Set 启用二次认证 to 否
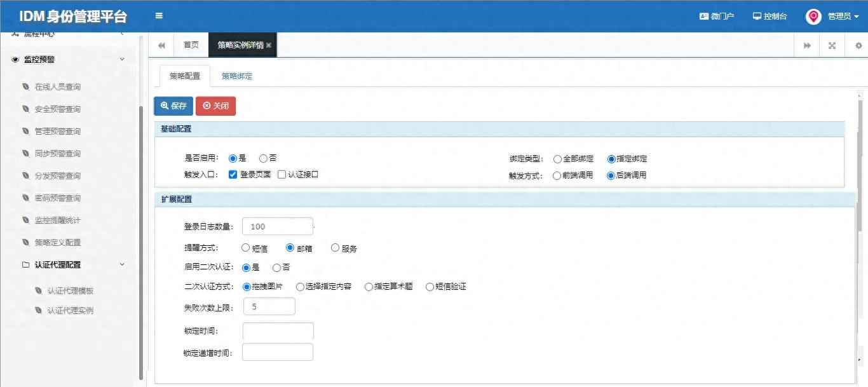This screenshot has width=868, height=387. (277, 268)
